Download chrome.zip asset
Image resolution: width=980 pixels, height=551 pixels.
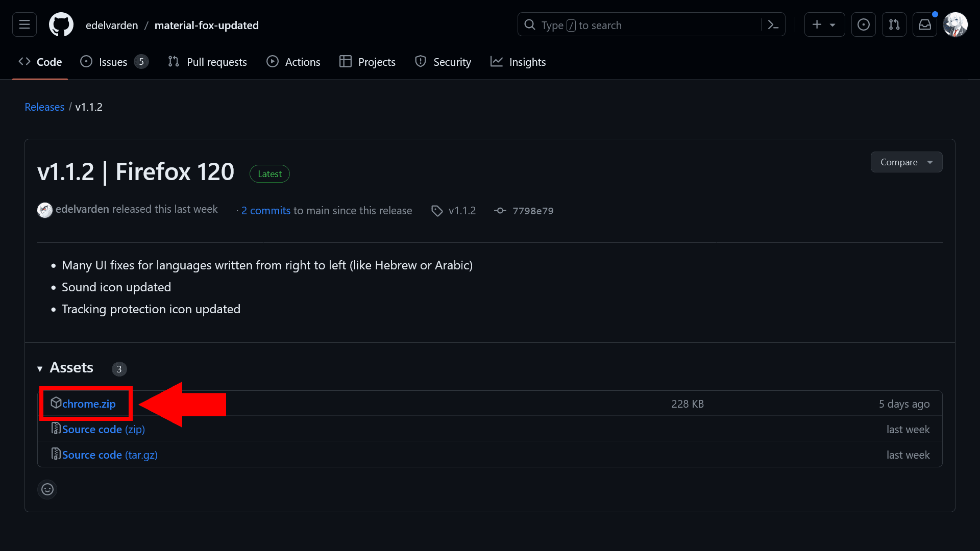(89, 404)
